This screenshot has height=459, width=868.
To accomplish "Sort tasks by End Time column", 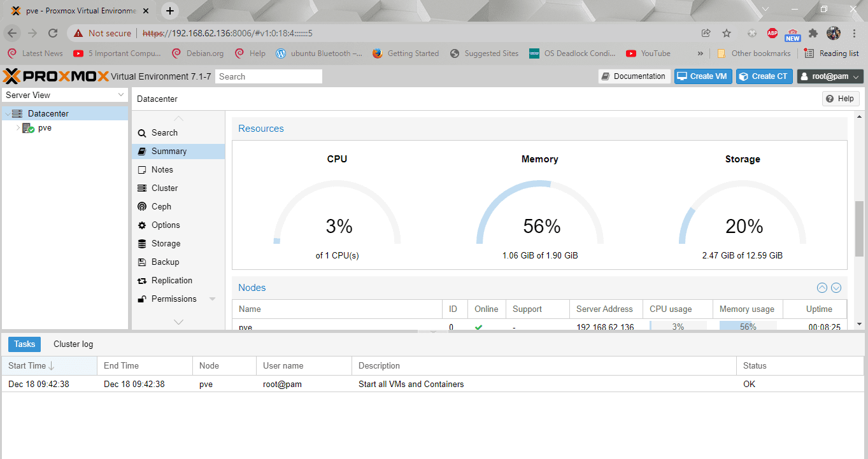I will point(145,365).
